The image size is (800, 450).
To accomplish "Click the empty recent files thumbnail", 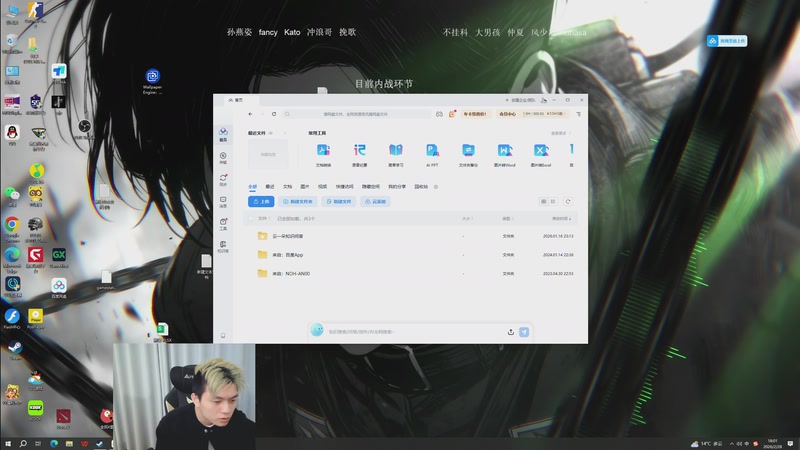I will tap(268, 155).
